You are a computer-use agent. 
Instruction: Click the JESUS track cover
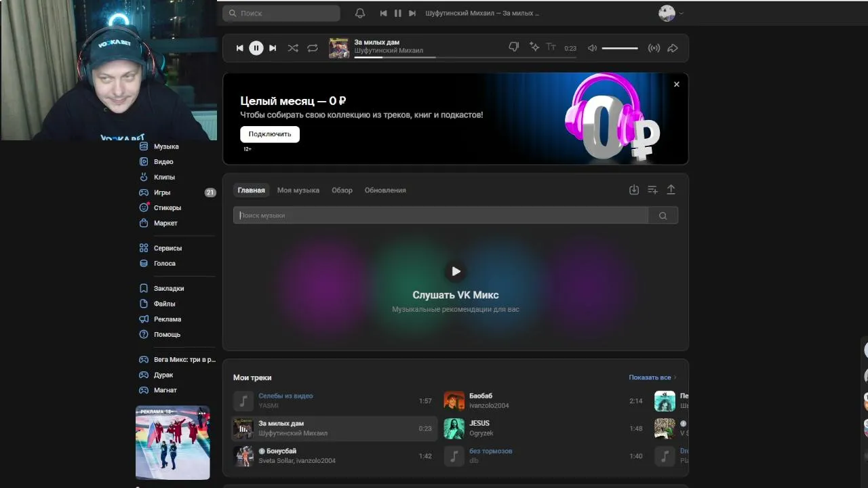click(x=454, y=428)
